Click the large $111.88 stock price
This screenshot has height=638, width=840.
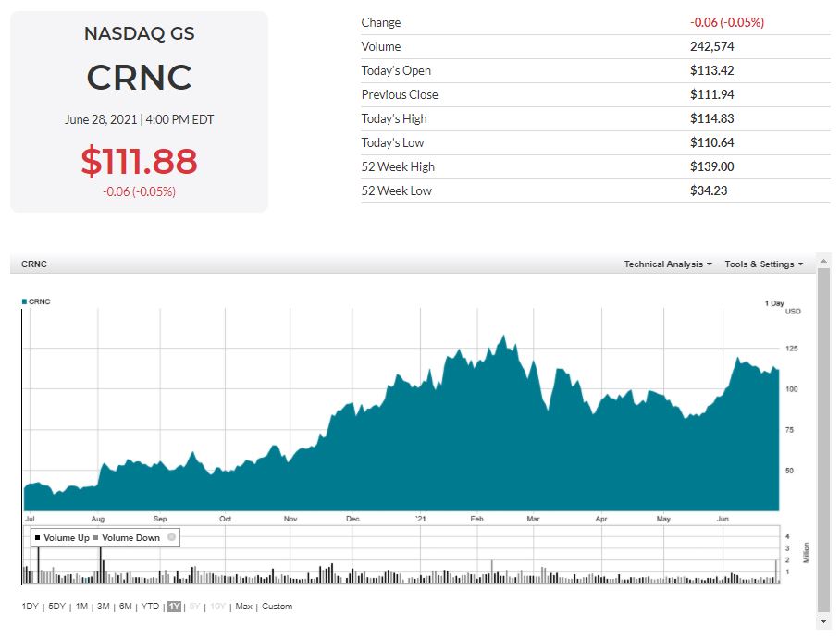pos(139,161)
